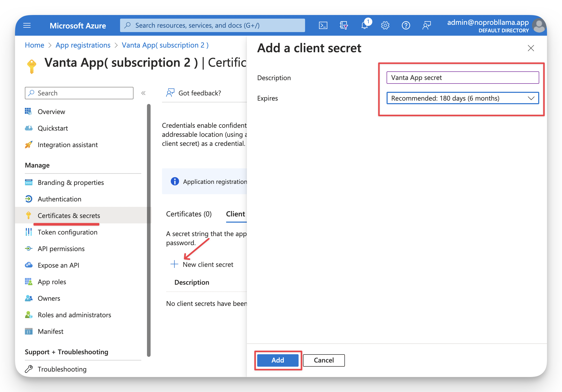Image resolution: width=562 pixels, height=392 pixels.
Task: Open the top bar feedback icon
Action: [426, 25]
